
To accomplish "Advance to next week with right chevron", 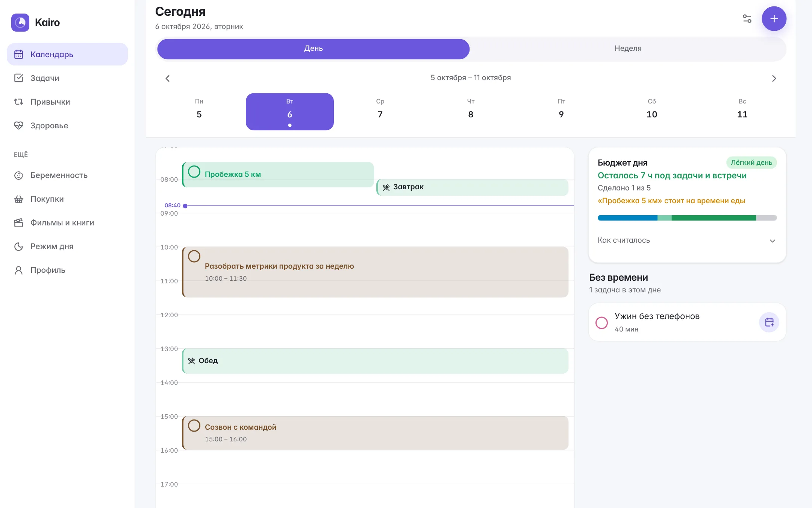I will click(x=774, y=78).
